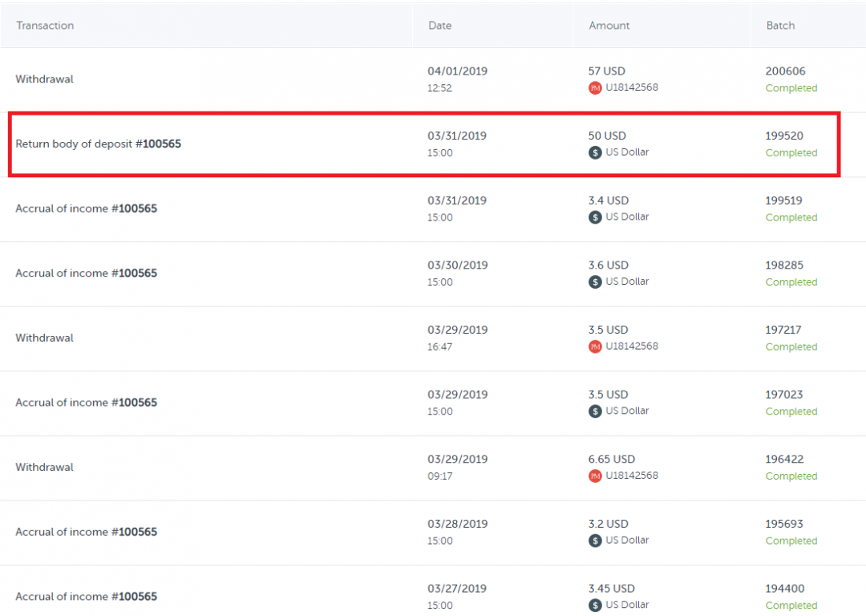Click the dollar icon in the 50 USD row
866x616 pixels.
pyautogui.click(x=595, y=152)
